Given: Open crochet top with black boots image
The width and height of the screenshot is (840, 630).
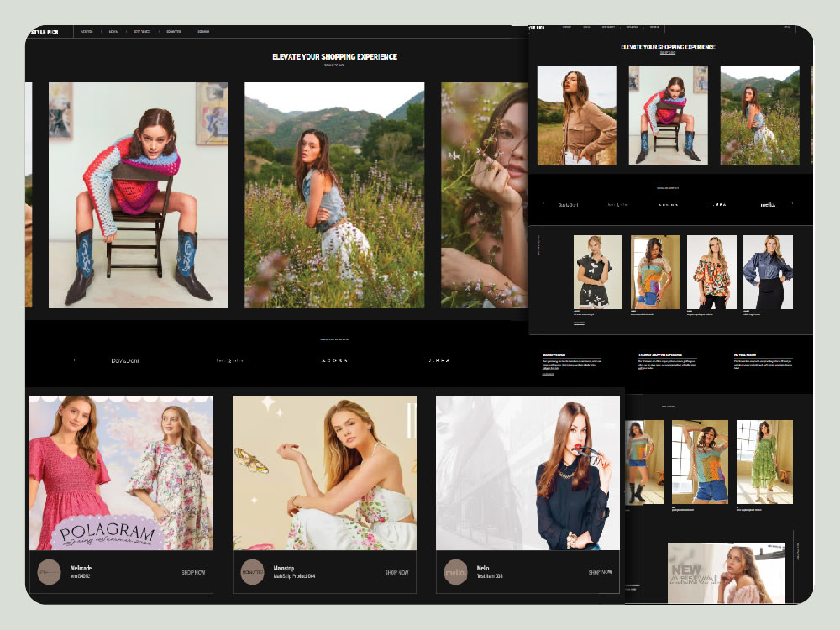Looking at the screenshot, I should (x=645, y=462).
